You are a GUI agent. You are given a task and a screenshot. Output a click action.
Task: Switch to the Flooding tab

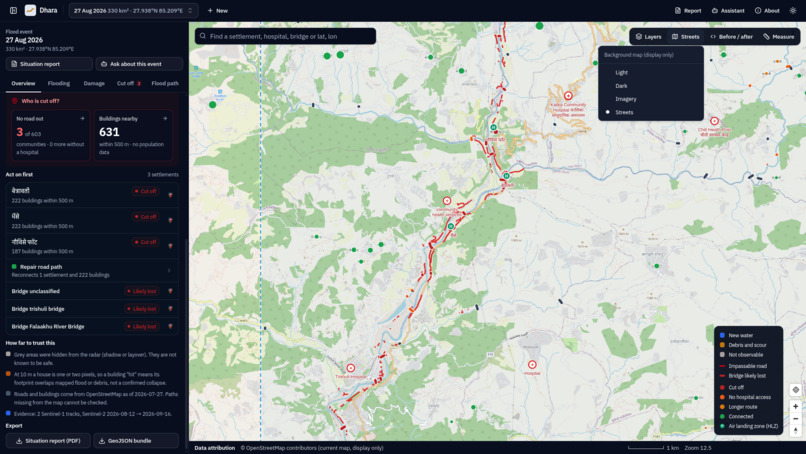(59, 83)
